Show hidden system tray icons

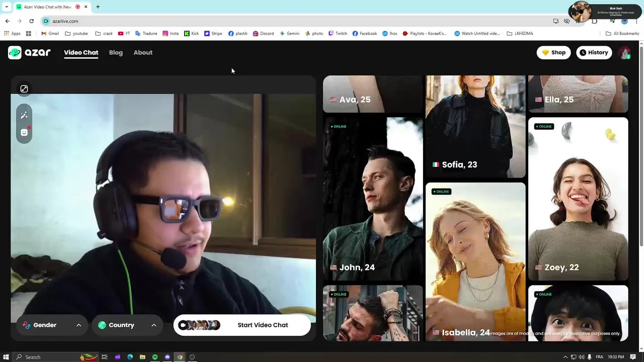click(x=565, y=357)
